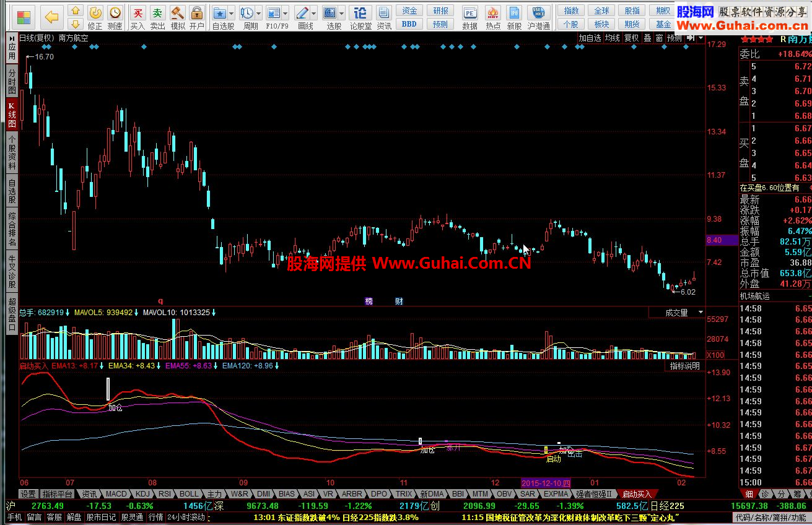812x525 pixels.
Task: Toggle the 均线 moving average lines
Action: [613, 38]
